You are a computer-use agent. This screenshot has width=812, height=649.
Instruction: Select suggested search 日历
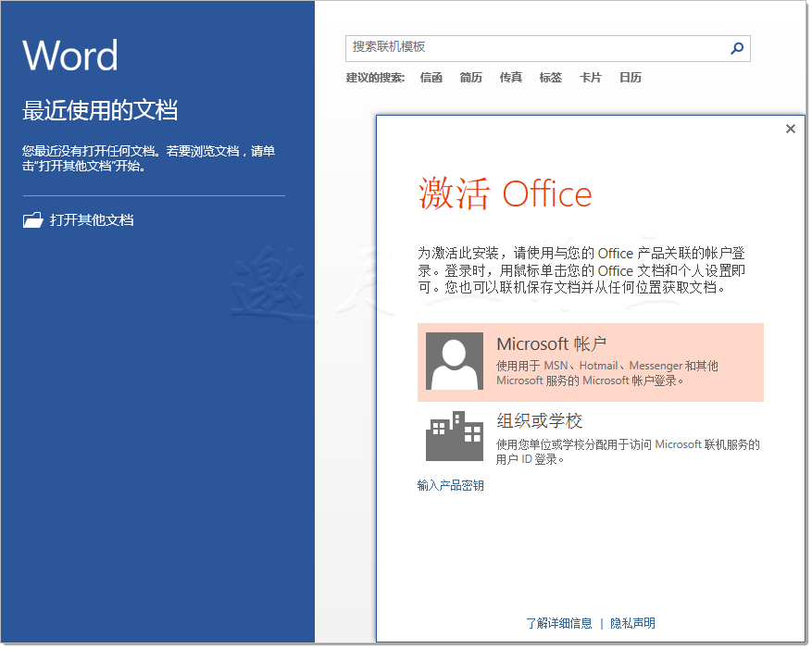click(630, 78)
